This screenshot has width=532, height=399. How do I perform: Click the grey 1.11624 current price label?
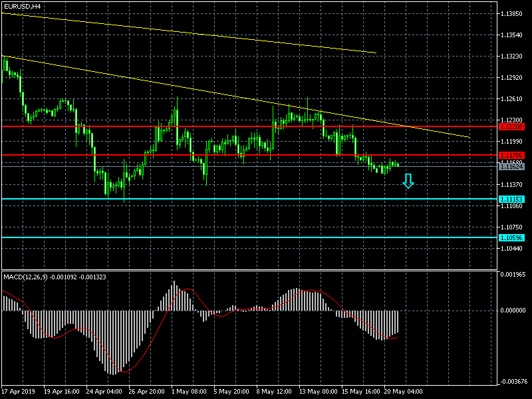(x=511, y=166)
